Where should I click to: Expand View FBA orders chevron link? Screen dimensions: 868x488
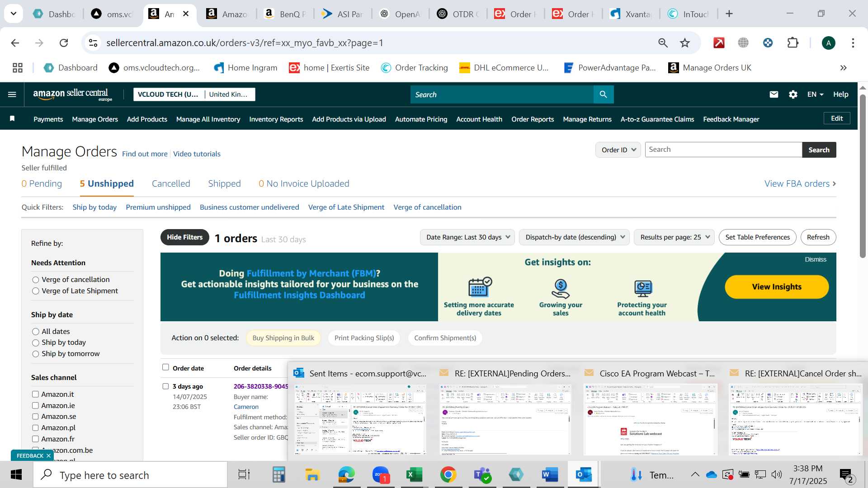tap(800, 184)
